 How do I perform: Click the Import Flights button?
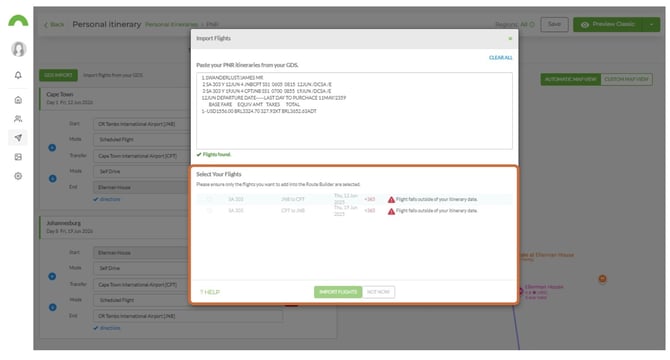click(x=338, y=292)
